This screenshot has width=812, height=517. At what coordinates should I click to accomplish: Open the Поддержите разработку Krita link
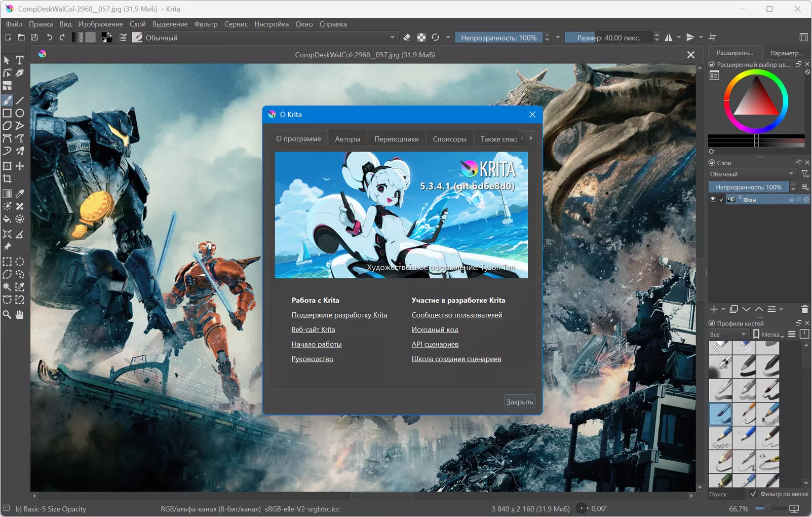[339, 315]
